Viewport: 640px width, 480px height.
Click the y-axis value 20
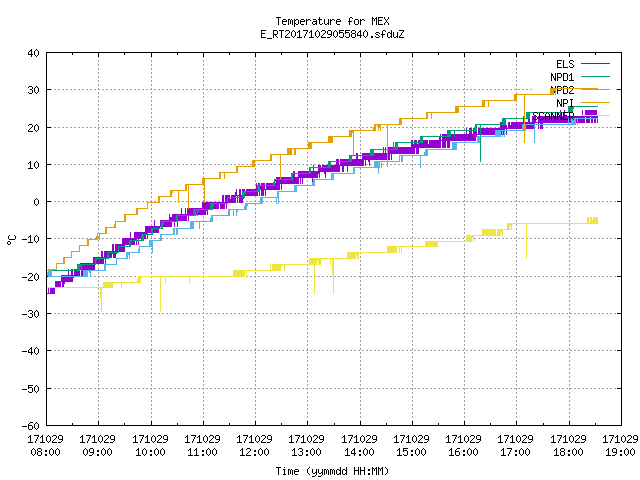[x=33, y=128]
